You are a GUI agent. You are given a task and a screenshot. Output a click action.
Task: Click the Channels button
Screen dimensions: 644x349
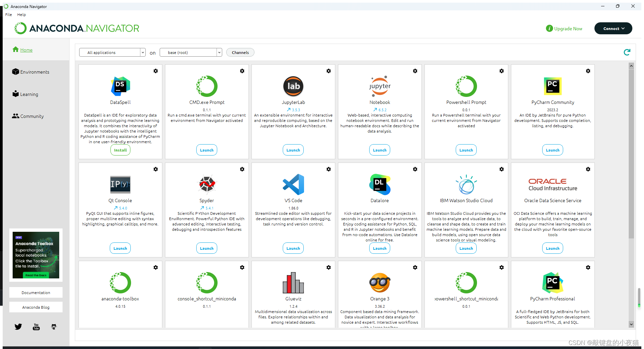point(240,53)
